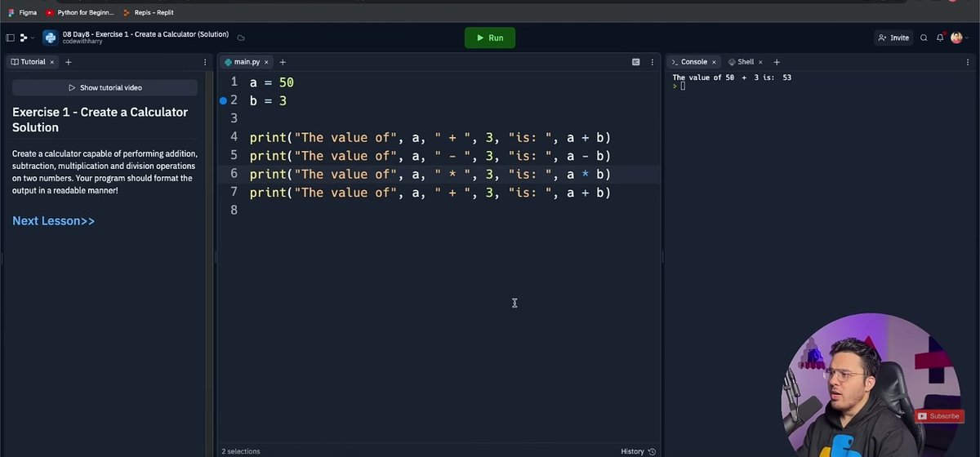Open the editor pane three-dot menu
The image size is (980, 457).
(653, 62)
